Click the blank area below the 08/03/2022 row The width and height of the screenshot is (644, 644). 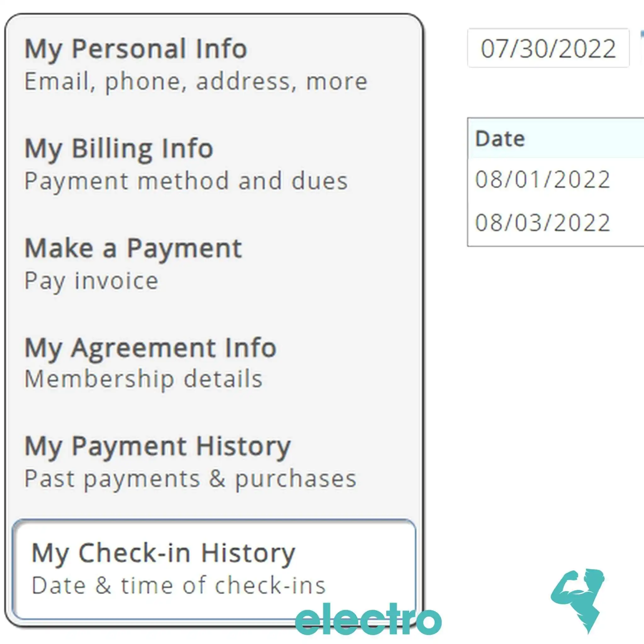click(556, 333)
